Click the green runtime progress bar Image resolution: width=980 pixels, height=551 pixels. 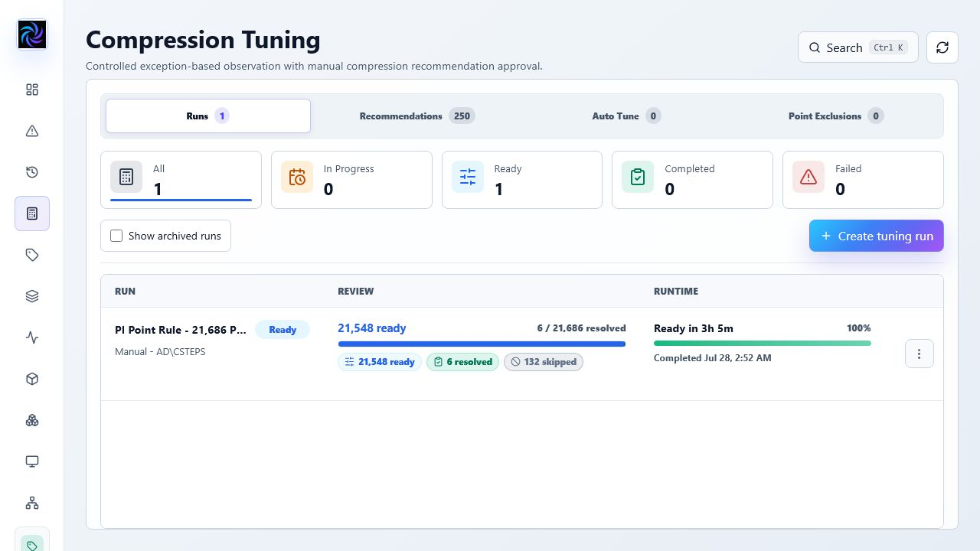pyautogui.click(x=763, y=344)
